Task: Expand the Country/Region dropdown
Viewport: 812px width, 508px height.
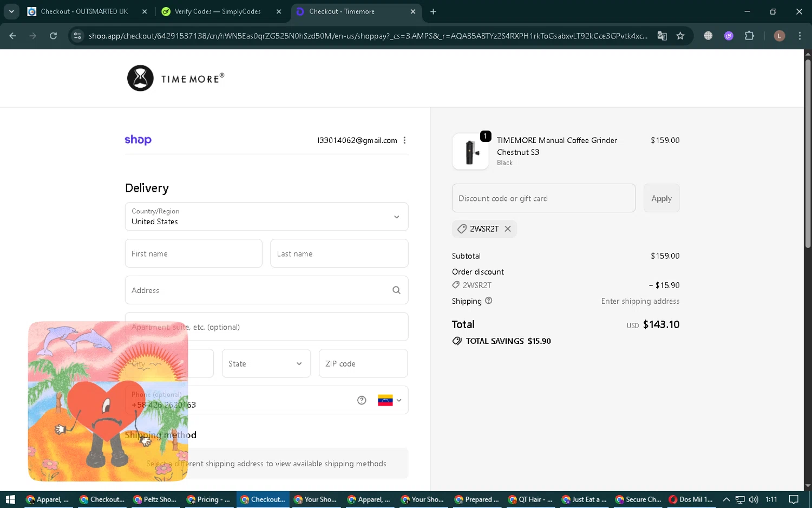Action: [x=266, y=217]
